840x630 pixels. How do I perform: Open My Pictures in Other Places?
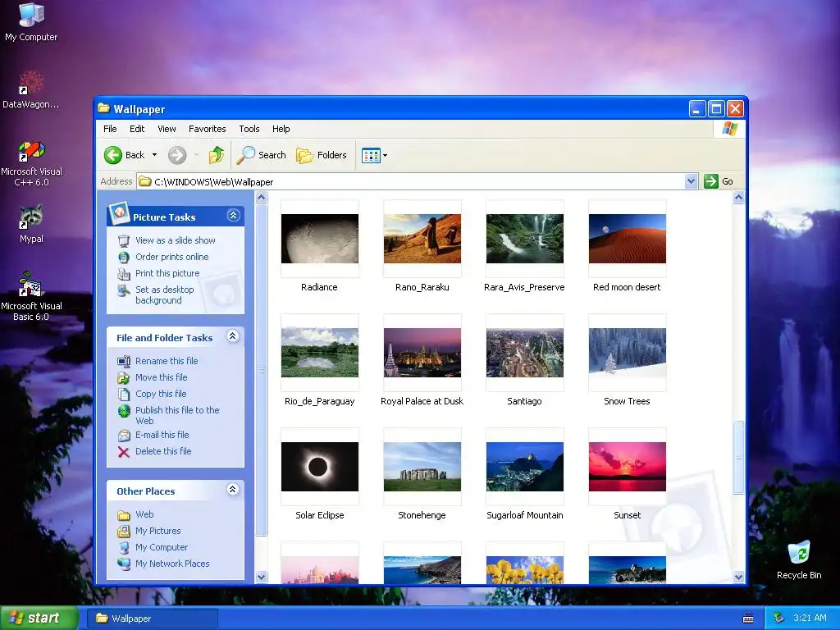point(158,531)
